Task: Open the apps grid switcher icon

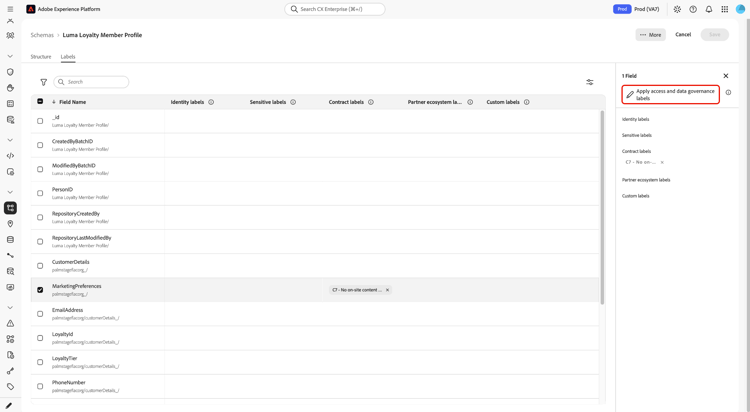Action: coord(725,9)
